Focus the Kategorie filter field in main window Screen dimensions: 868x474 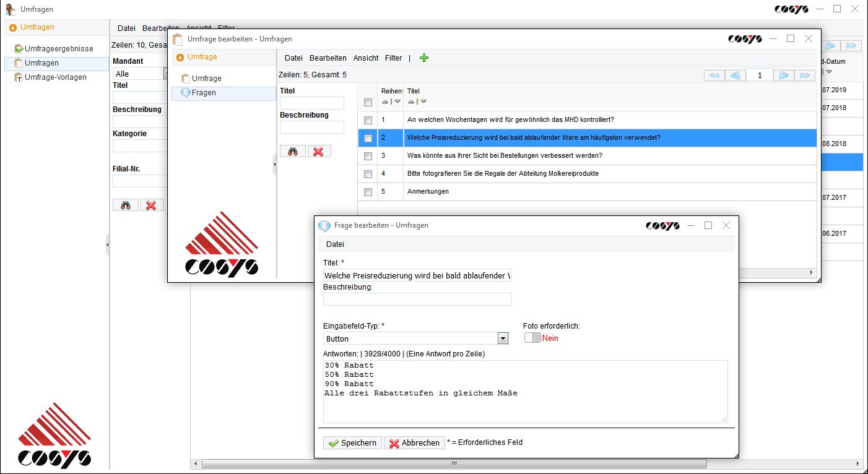click(x=140, y=146)
